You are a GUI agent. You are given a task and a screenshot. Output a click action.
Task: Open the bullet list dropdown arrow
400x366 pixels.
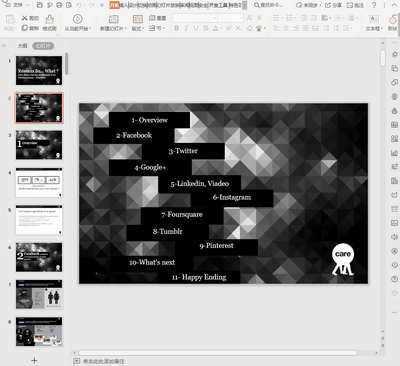point(282,18)
